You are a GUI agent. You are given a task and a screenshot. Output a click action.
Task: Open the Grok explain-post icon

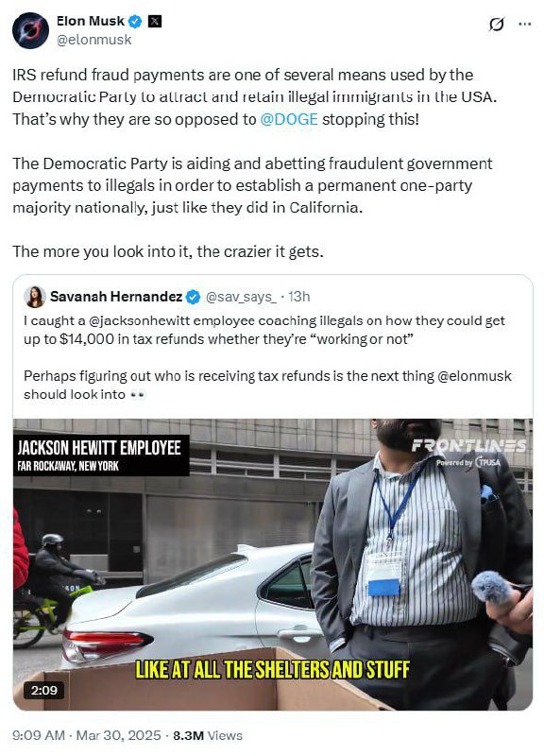(496, 25)
